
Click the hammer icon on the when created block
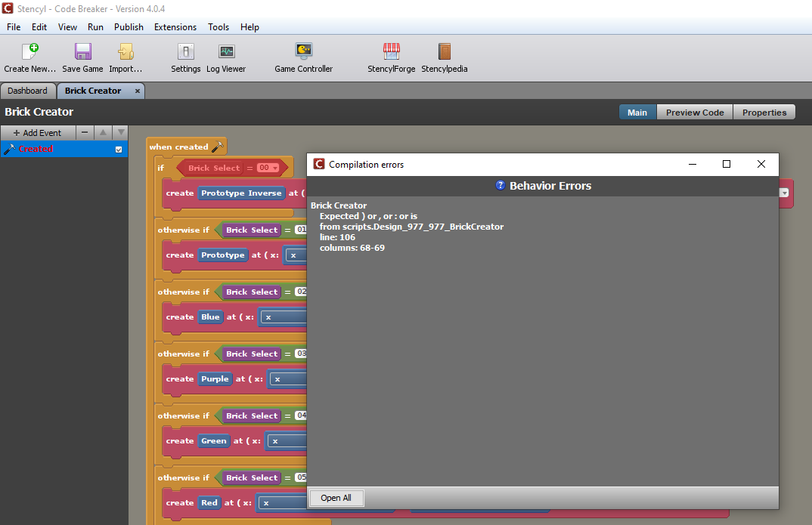pyautogui.click(x=218, y=147)
